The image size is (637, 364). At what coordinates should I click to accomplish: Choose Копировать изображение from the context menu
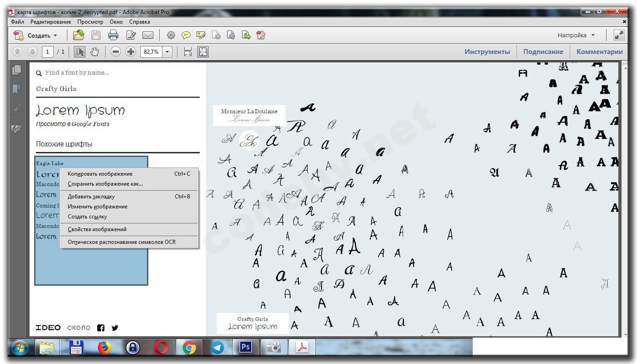[100, 174]
